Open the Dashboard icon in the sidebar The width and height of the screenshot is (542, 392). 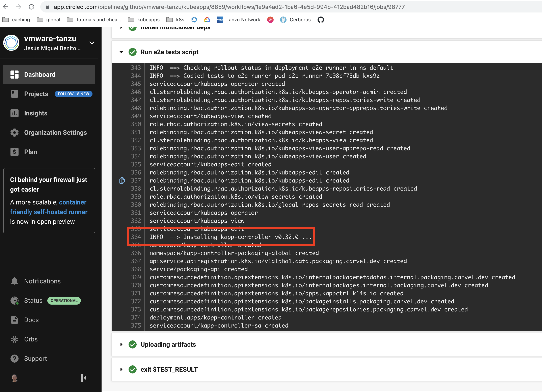(x=14, y=75)
